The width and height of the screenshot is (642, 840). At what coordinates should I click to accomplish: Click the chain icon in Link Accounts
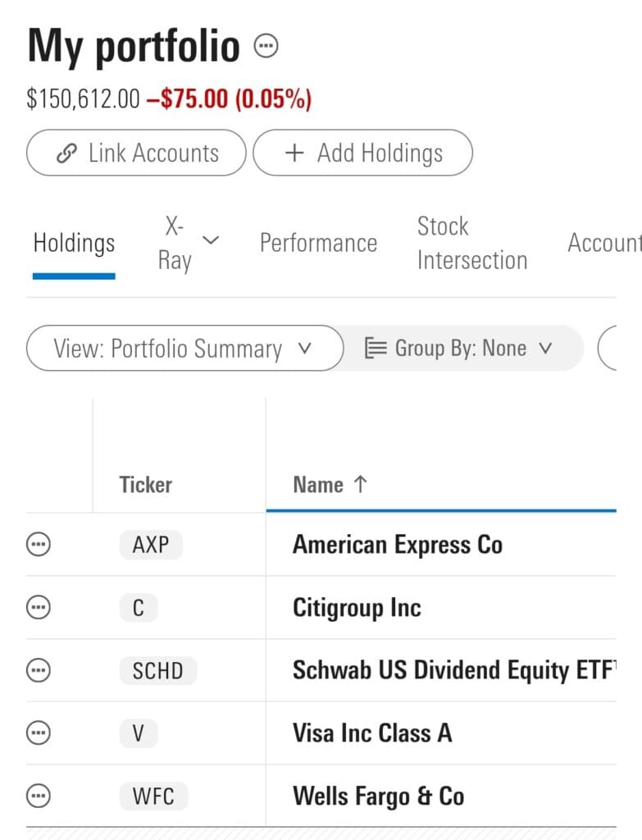click(x=67, y=153)
